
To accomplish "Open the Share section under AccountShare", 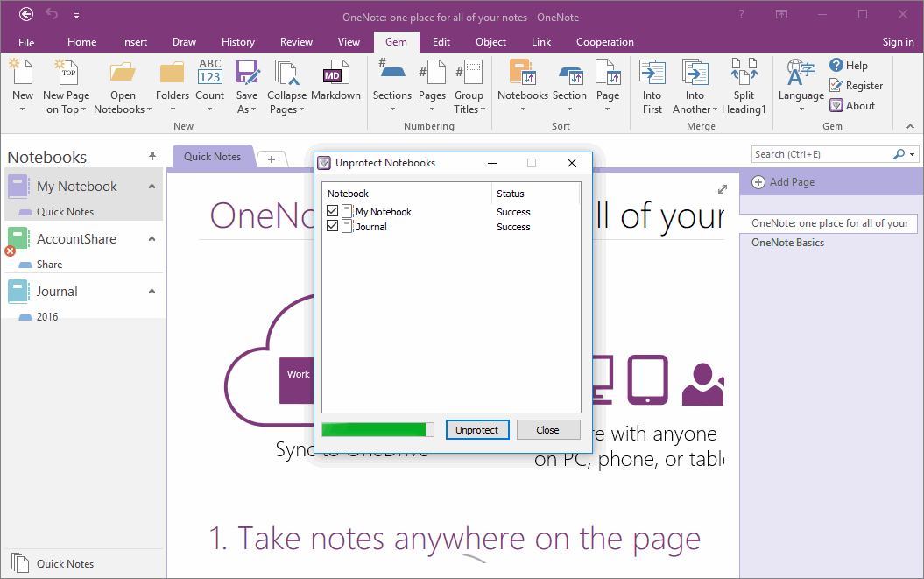I will coord(50,265).
